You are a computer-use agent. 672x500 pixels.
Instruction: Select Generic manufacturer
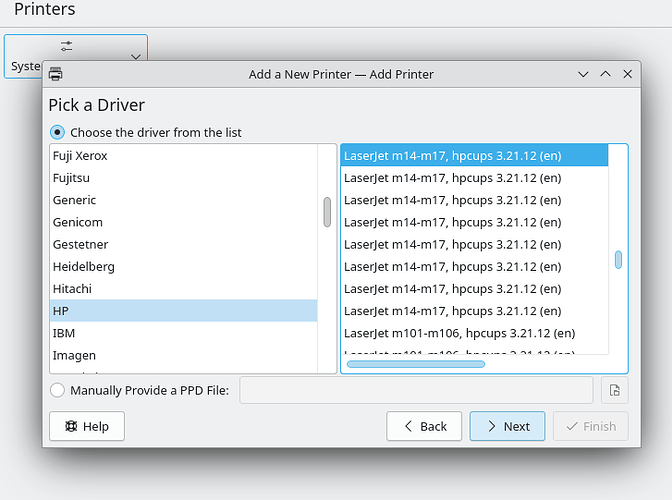coord(183,200)
